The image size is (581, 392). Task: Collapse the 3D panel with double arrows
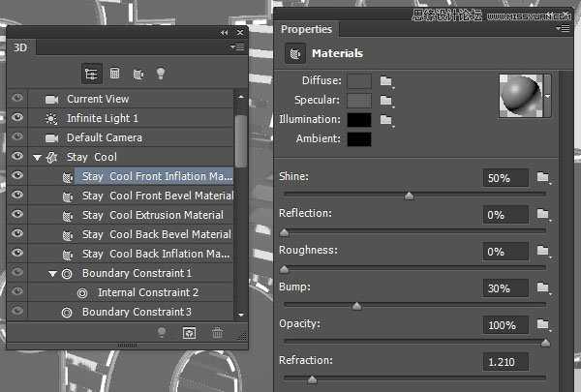coord(225,33)
